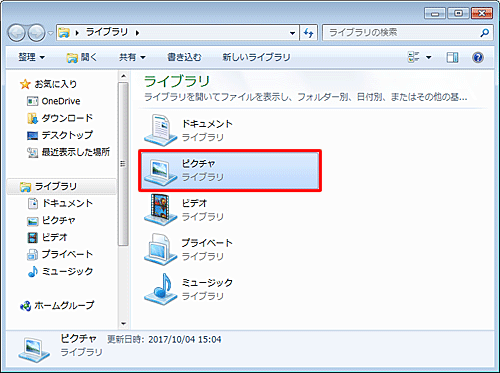Click the ミュージック label in main pane
The width and height of the screenshot is (500, 373).
207,282
